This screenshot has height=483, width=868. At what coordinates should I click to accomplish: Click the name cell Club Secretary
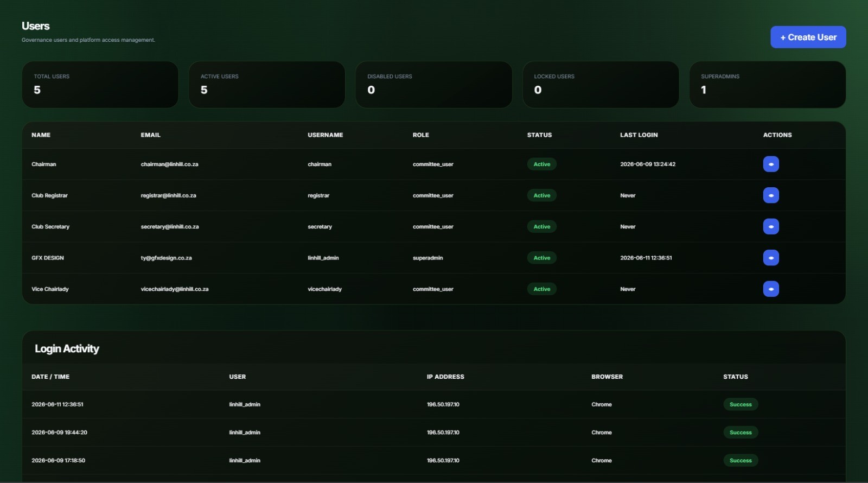(50, 227)
